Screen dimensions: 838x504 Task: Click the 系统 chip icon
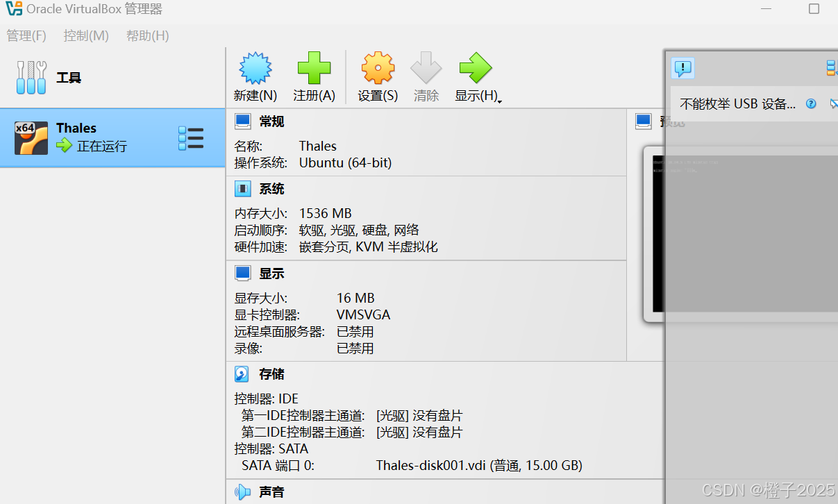[x=242, y=189]
